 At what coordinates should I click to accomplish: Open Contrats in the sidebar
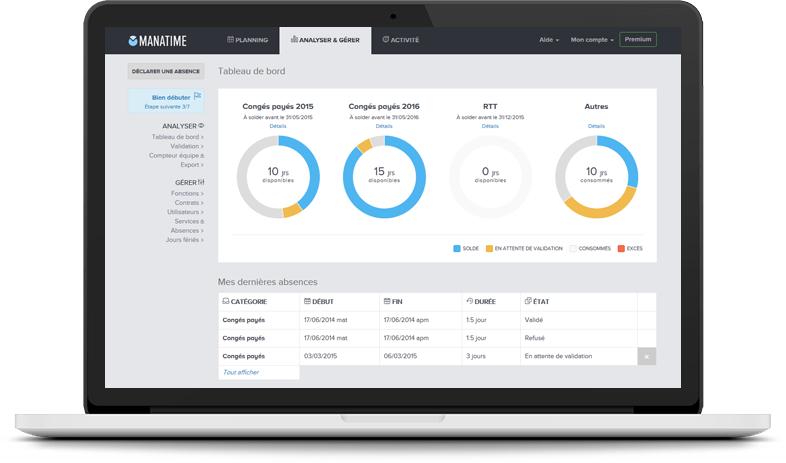point(189,203)
